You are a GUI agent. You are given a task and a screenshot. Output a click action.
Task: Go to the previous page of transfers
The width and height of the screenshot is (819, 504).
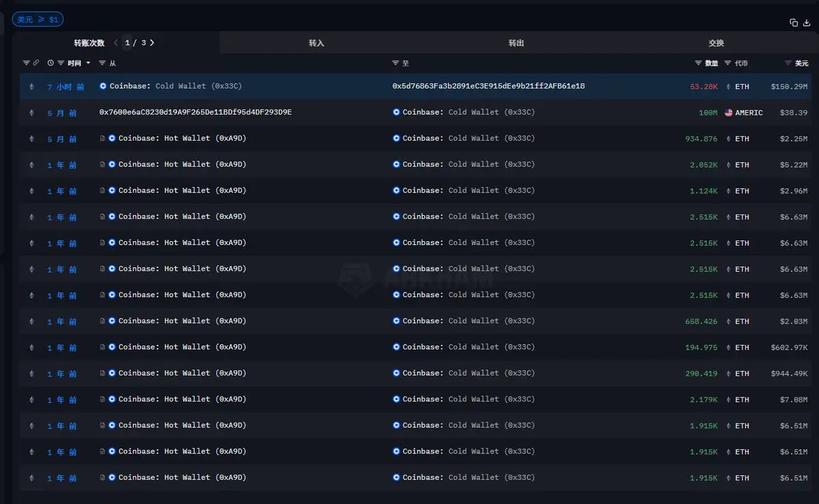[x=115, y=43]
